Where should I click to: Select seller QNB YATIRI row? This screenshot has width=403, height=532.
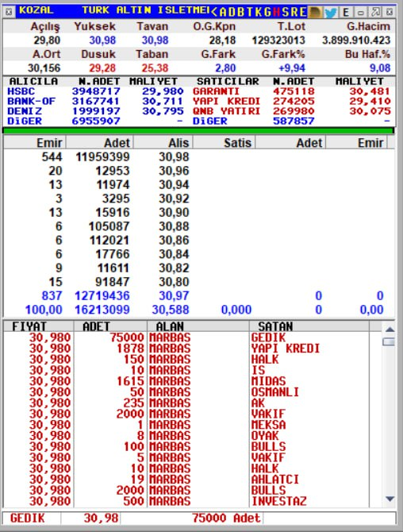pyautogui.click(x=291, y=111)
